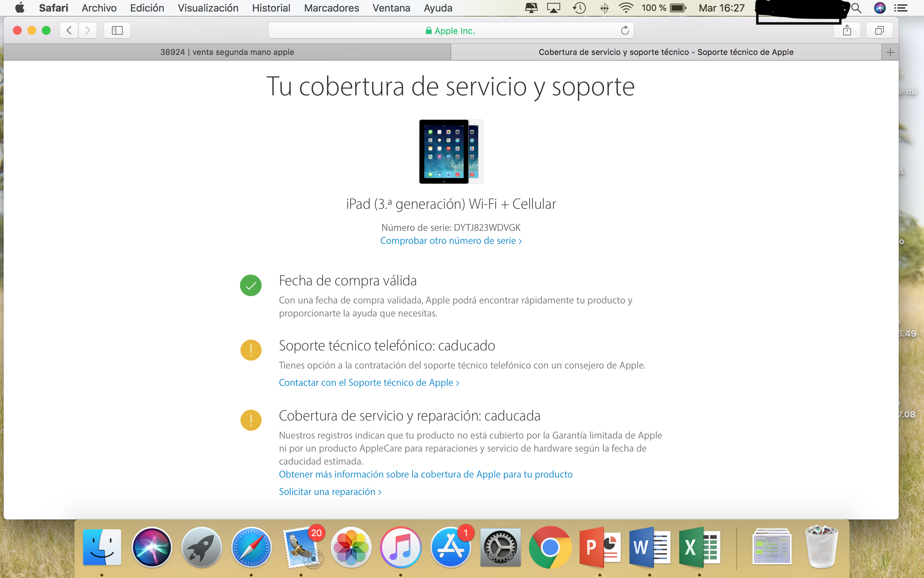Click Solicitar una reparación link
The height and width of the screenshot is (578, 924).
(330, 492)
